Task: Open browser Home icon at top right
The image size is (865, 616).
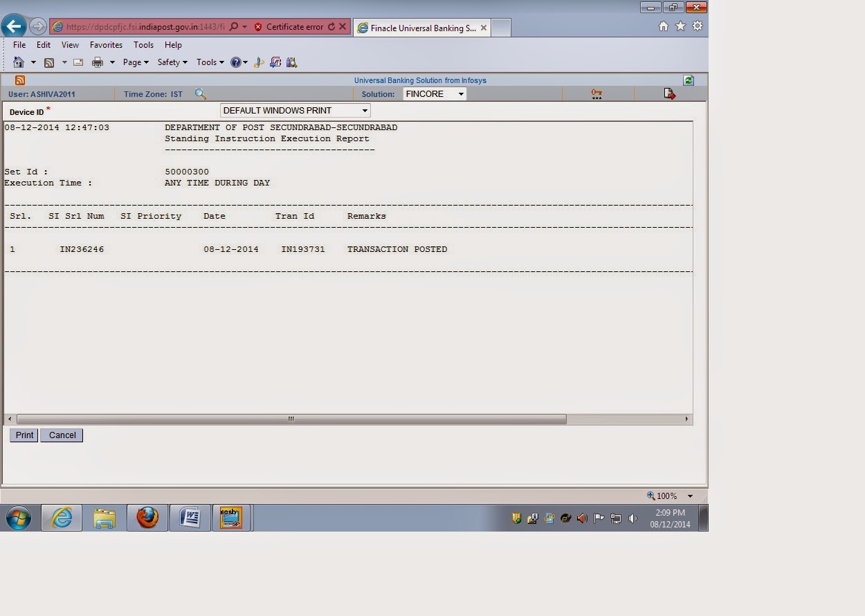Action: pyautogui.click(x=664, y=26)
